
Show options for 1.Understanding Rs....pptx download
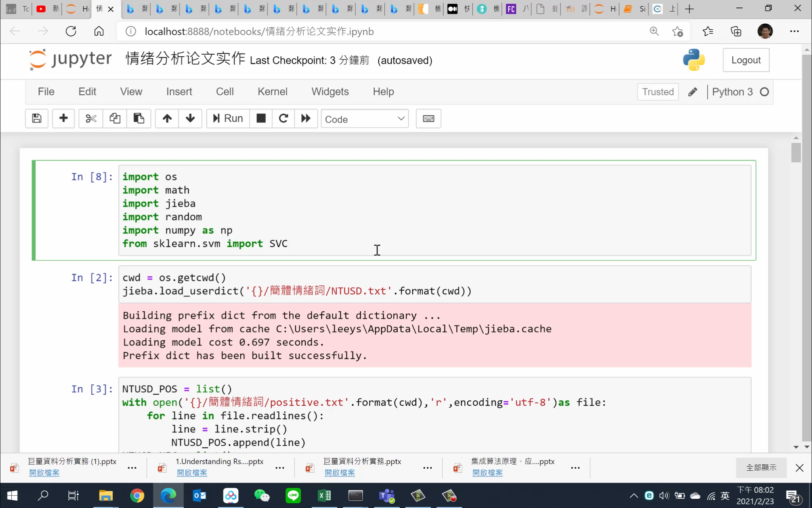[280, 468]
